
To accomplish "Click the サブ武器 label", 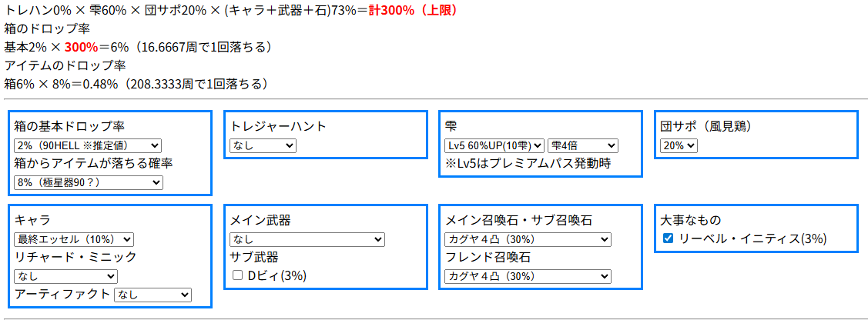I will (254, 257).
